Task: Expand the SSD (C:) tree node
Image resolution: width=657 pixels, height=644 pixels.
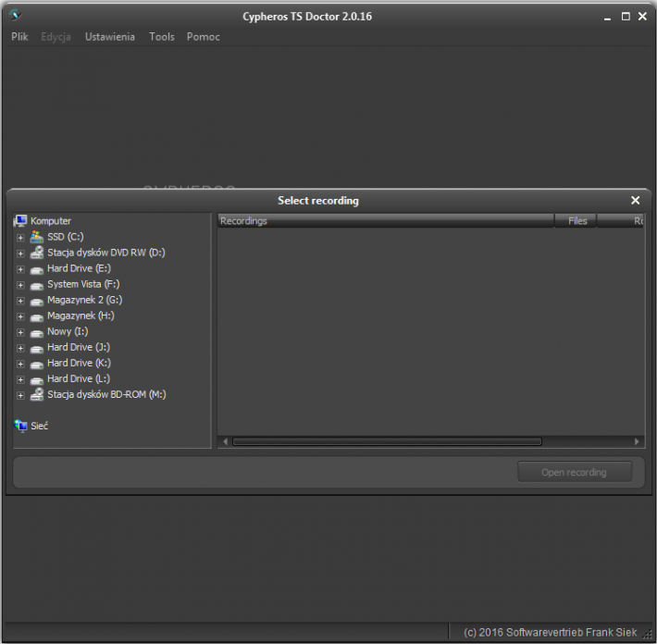Action: coord(20,238)
